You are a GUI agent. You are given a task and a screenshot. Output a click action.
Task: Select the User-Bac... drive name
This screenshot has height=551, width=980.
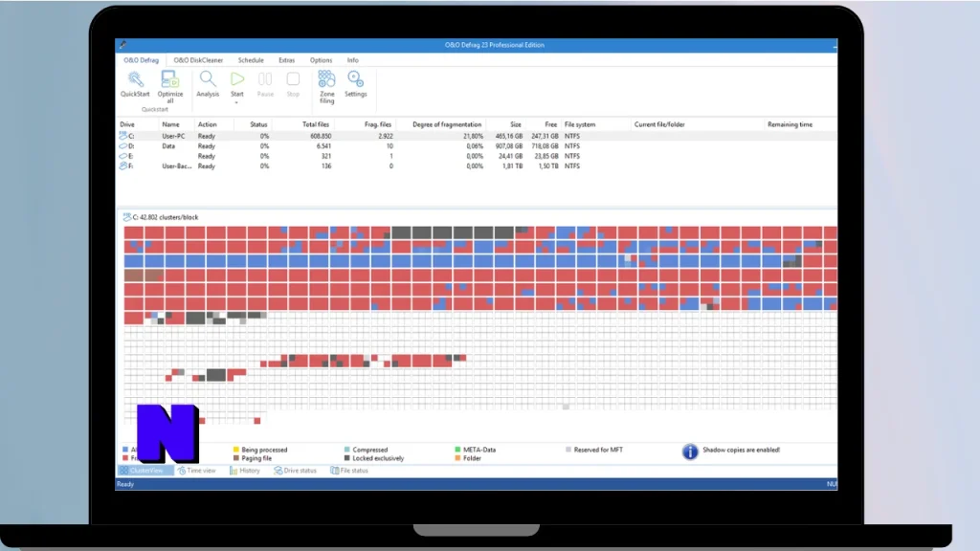pos(176,166)
